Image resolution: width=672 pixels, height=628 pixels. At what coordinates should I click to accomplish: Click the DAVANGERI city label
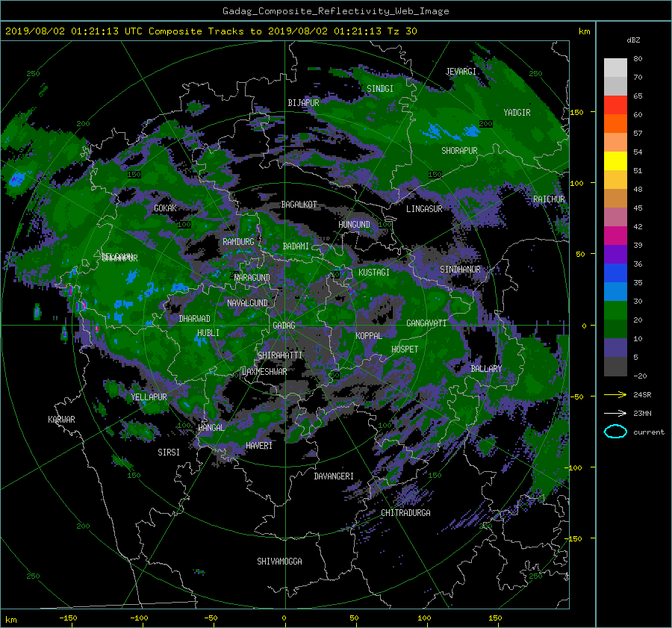(334, 476)
